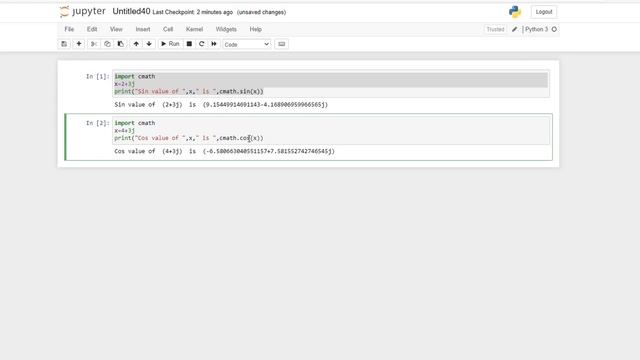Open the Kernel menu
This screenshot has height=360, width=640.
[x=194, y=29]
